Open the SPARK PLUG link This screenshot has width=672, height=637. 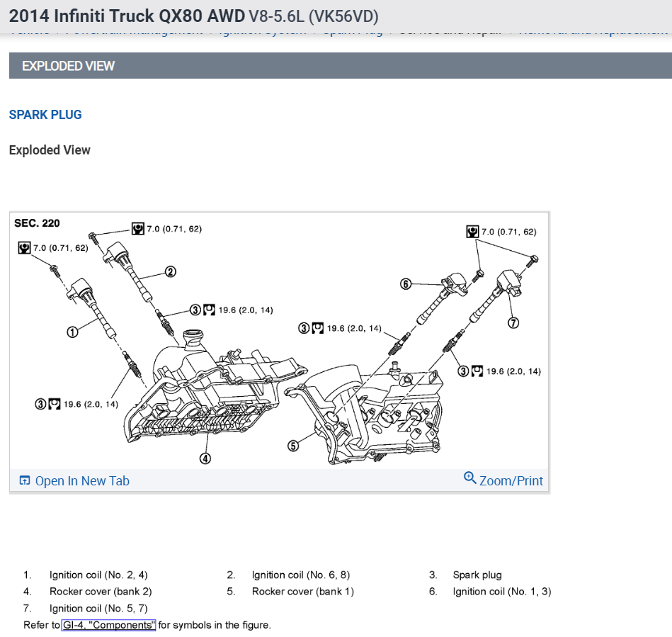tap(45, 115)
